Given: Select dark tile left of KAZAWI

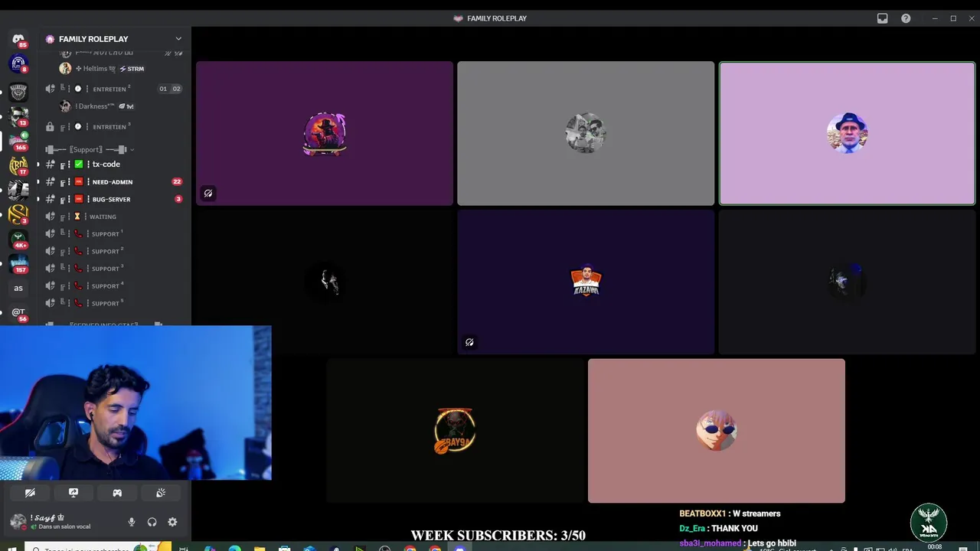Looking at the screenshot, I should [x=325, y=282].
